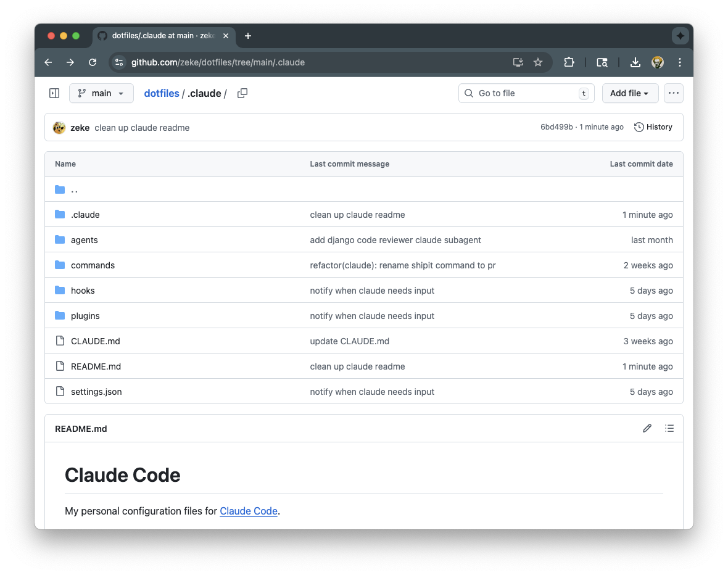Open the hooks folder icon
The height and width of the screenshot is (575, 728).
(59, 290)
